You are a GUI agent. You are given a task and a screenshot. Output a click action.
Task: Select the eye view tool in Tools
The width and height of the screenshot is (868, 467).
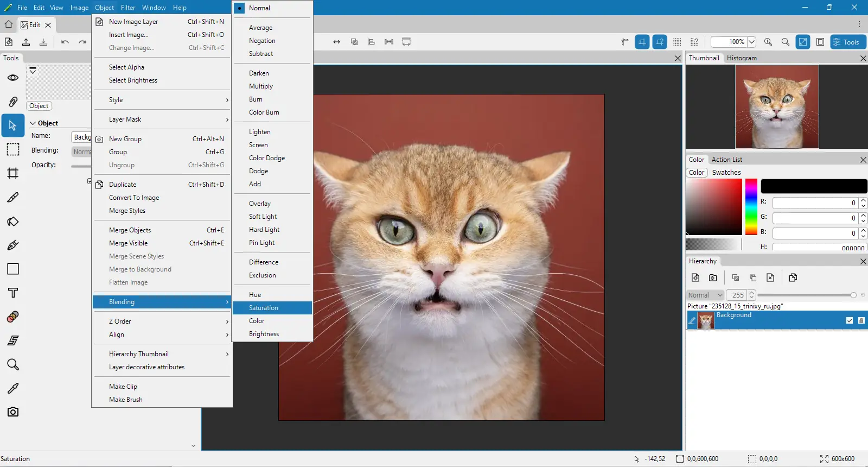(x=13, y=78)
